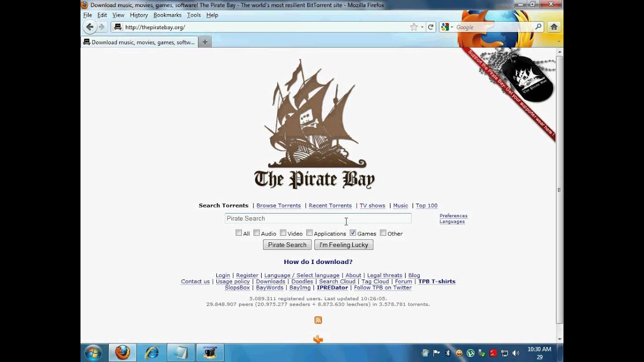Image resolution: width=644 pixels, height=362 pixels.
Task: Open the Login link
Action: [223, 276]
